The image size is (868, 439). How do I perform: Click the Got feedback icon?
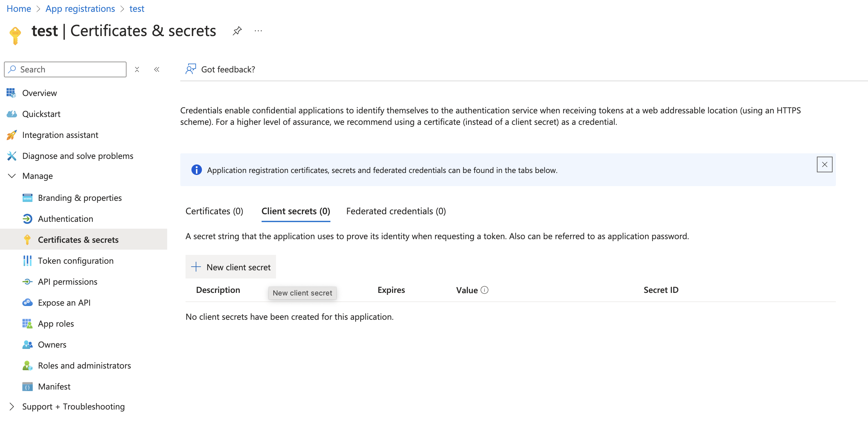[191, 69]
